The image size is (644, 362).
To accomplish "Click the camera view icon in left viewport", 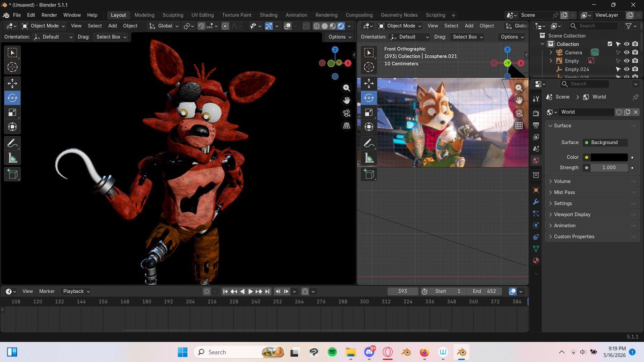I will 347,113.
